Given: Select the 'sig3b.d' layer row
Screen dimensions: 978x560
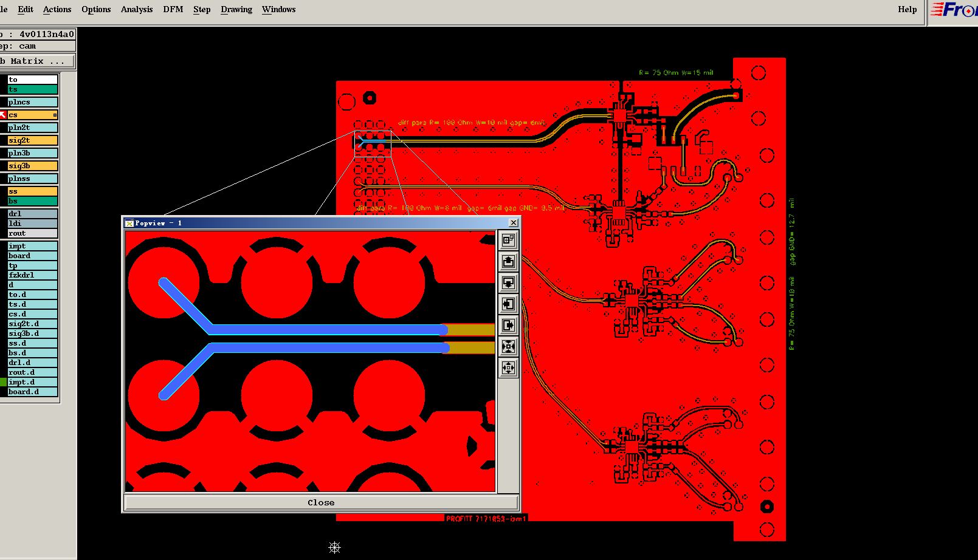Looking at the screenshot, I should coord(33,333).
